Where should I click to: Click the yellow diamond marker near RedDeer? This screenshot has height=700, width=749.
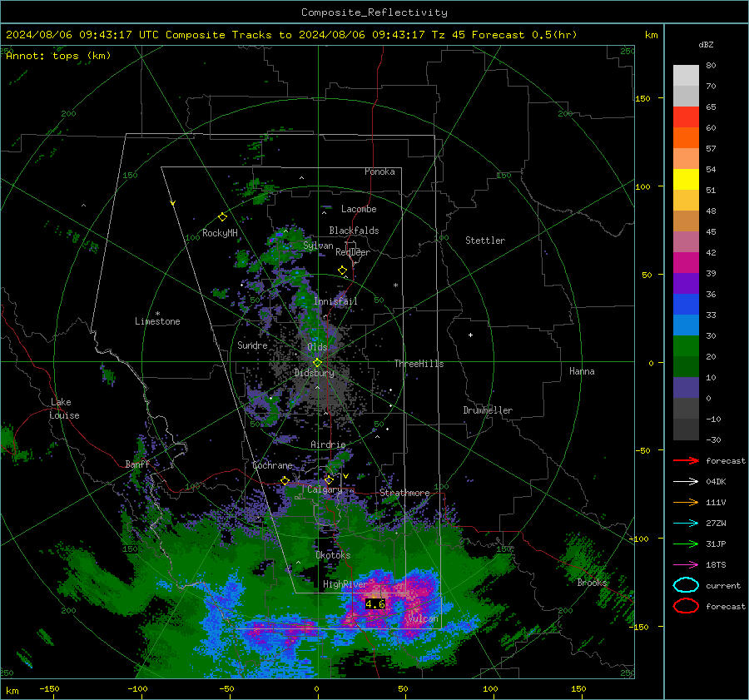point(343,270)
